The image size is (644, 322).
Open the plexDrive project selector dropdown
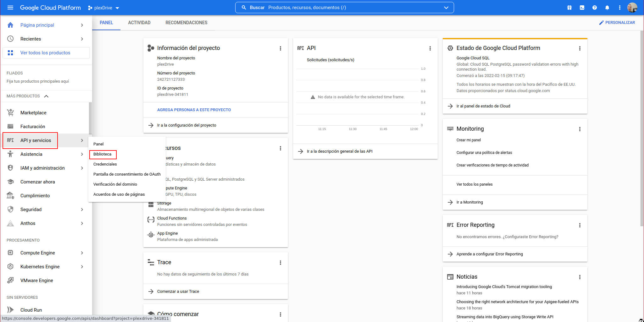pyautogui.click(x=104, y=8)
